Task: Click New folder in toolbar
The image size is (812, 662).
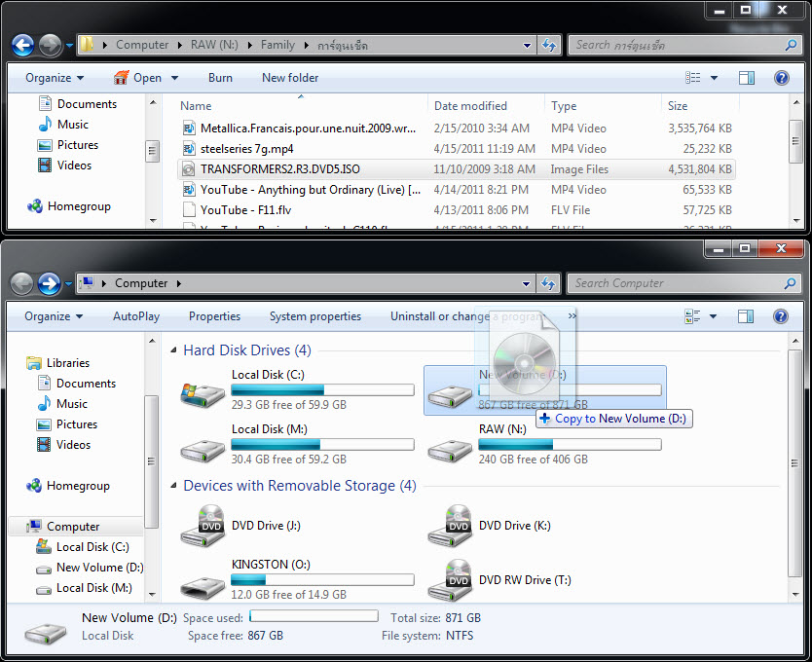Action: (x=290, y=78)
